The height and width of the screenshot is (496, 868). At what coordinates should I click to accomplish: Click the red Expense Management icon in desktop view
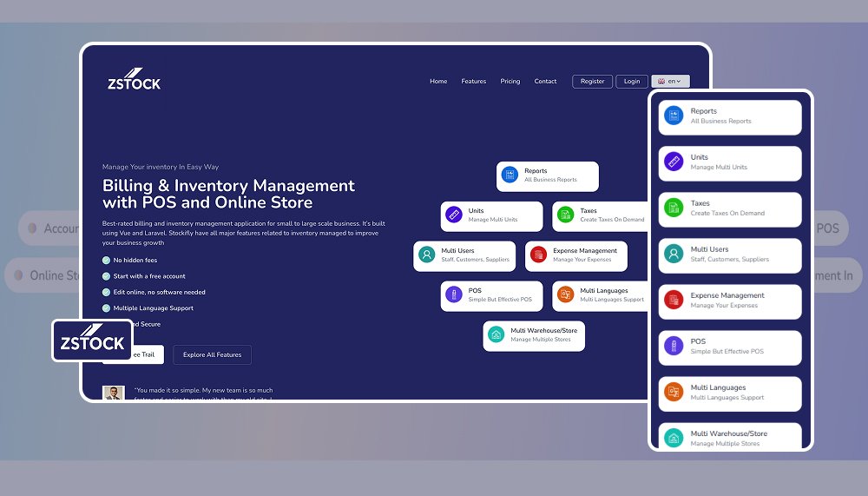tap(538, 255)
